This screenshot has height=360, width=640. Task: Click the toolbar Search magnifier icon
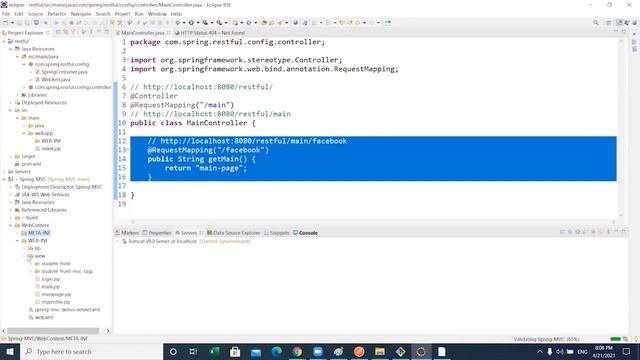click(x=596, y=23)
